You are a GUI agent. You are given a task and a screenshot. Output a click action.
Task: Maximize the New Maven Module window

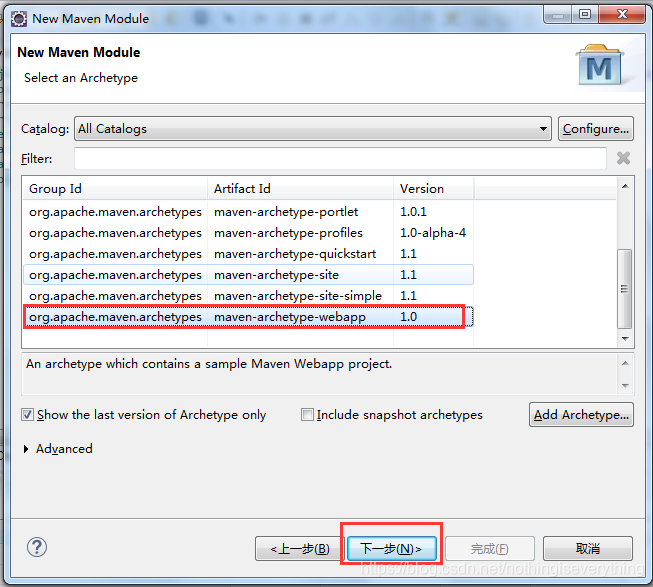click(x=585, y=16)
